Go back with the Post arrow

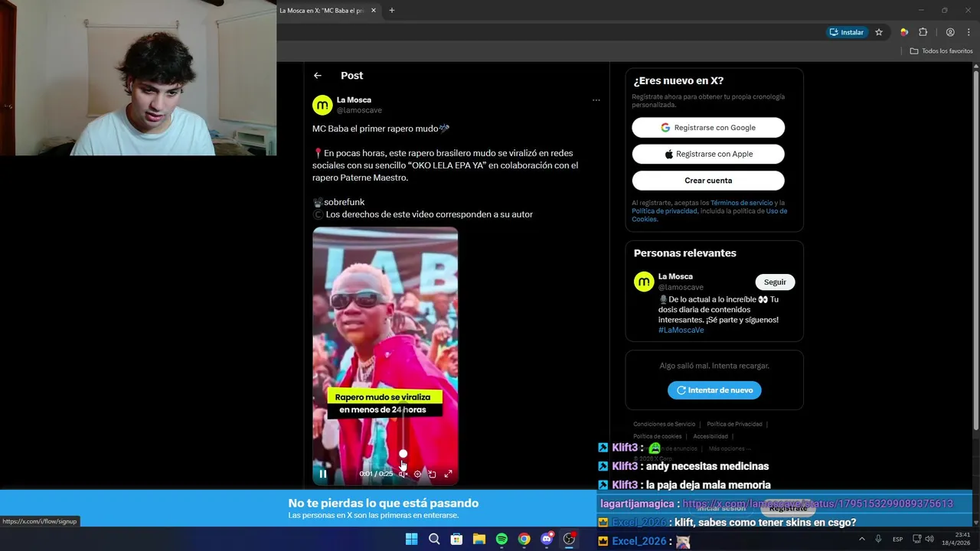[318, 76]
